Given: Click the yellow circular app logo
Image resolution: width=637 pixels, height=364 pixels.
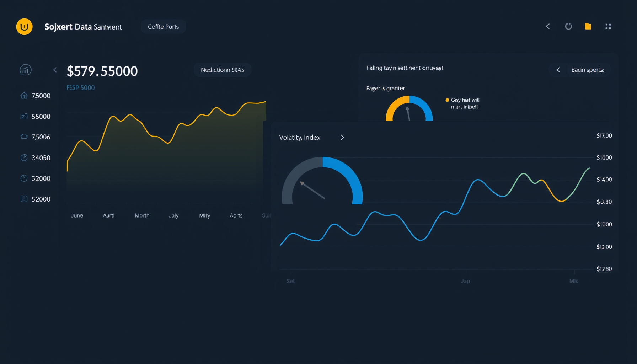Looking at the screenshot, I should pyautogui.click(x=24, y=27).
